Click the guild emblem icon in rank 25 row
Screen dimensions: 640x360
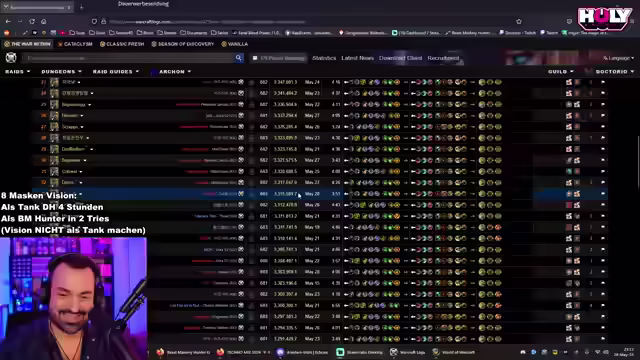click(241, 104)
